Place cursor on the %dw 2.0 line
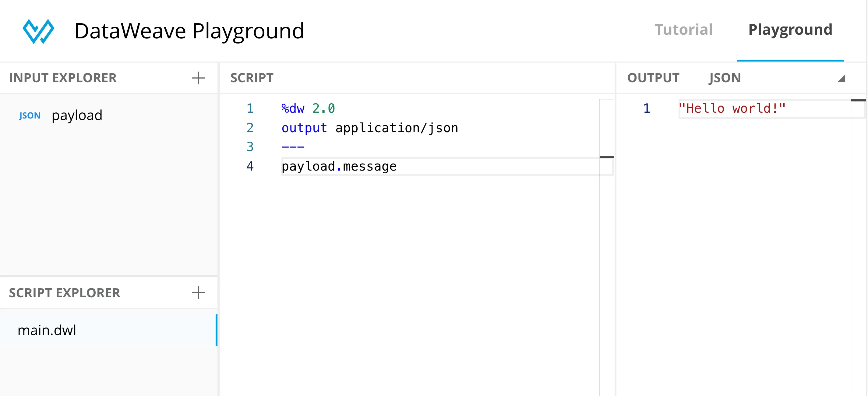Screen dimensions: 868x396 (308, 108)
